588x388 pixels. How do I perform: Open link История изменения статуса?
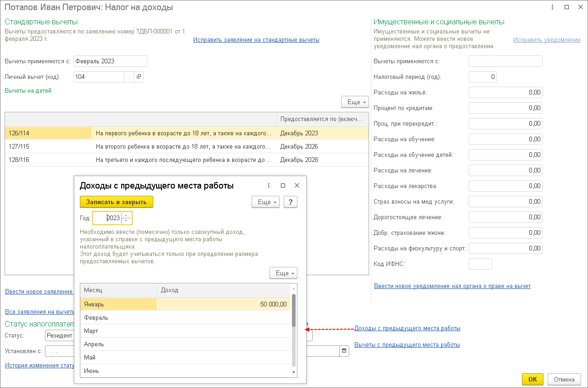(x=39, y=366)
